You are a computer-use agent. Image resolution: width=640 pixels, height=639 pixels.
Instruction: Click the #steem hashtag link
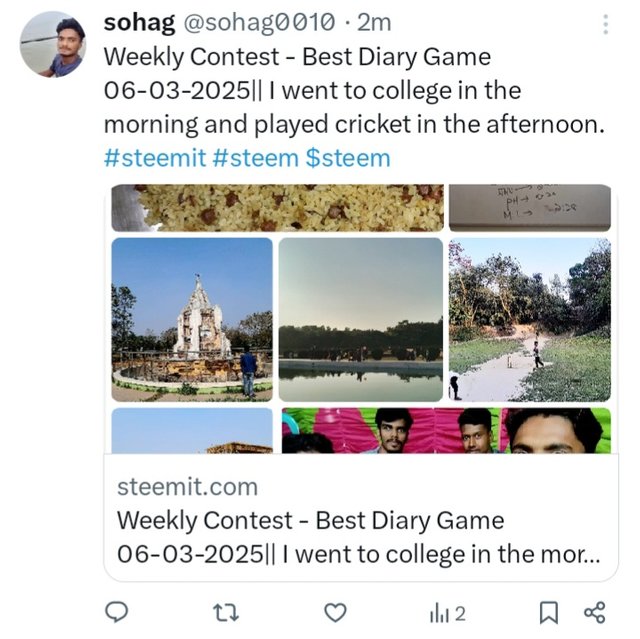click(x=254, y=158)
